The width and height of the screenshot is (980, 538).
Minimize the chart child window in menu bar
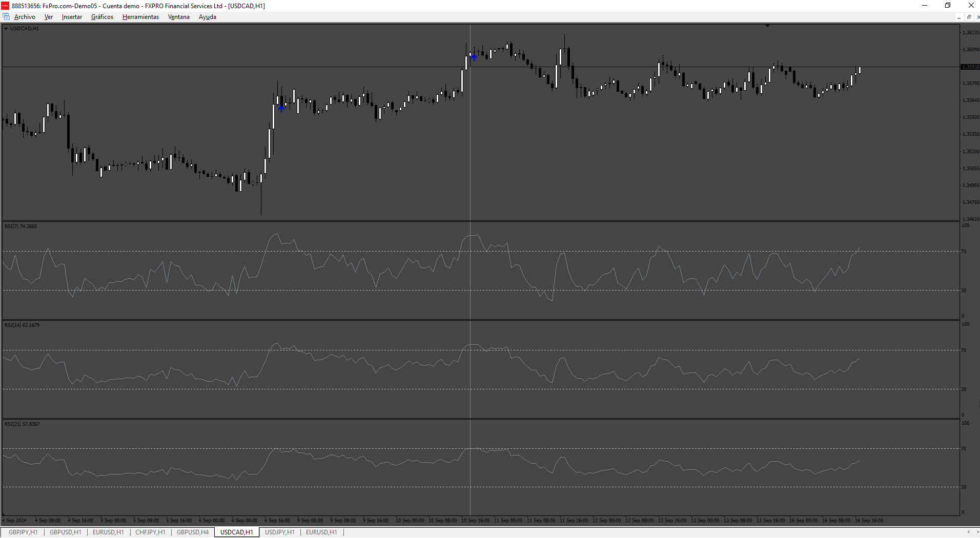(x=958, y=17)
